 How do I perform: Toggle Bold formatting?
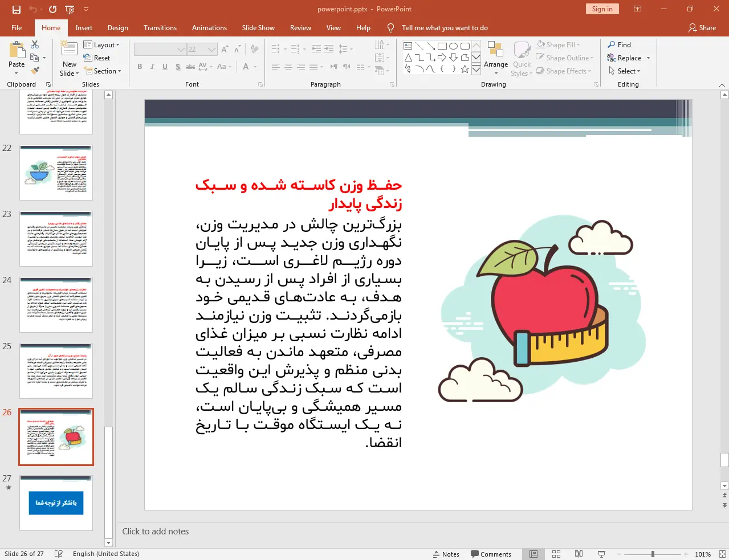pyautogui.click(x=140, y=67)
